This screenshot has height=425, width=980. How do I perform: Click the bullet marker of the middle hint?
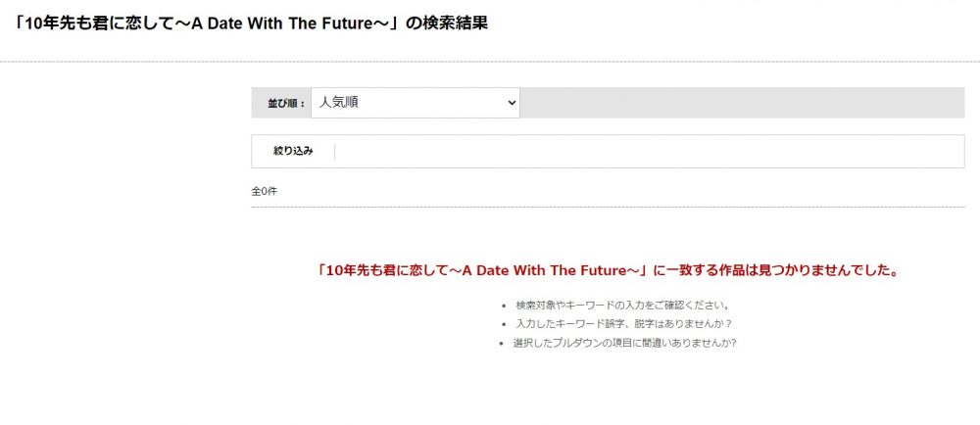504,325
